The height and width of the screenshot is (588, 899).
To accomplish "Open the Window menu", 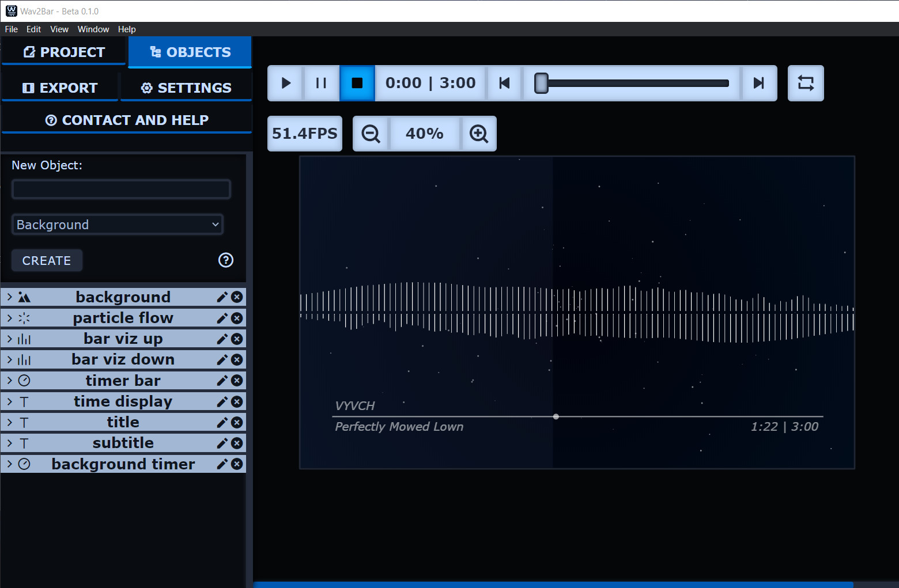I will pyautogui.click(x=93, y=29).
